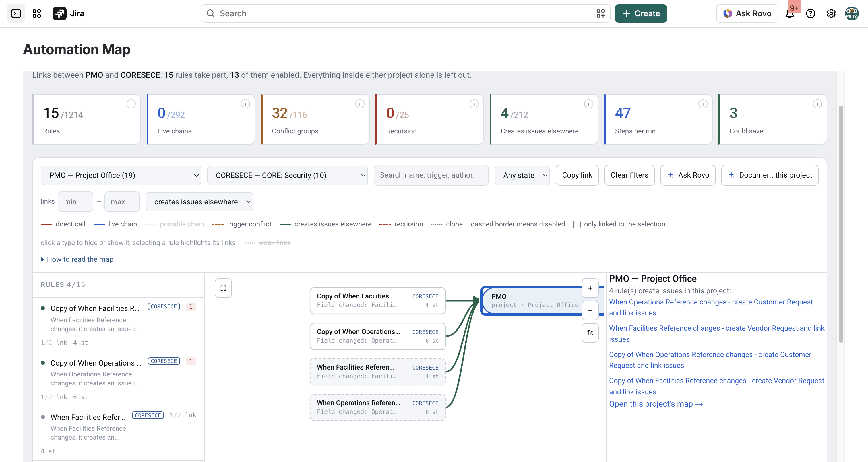The image size is (868, 462).
Task: Click the top Ask Rovo button
Action: coord(747,13)
